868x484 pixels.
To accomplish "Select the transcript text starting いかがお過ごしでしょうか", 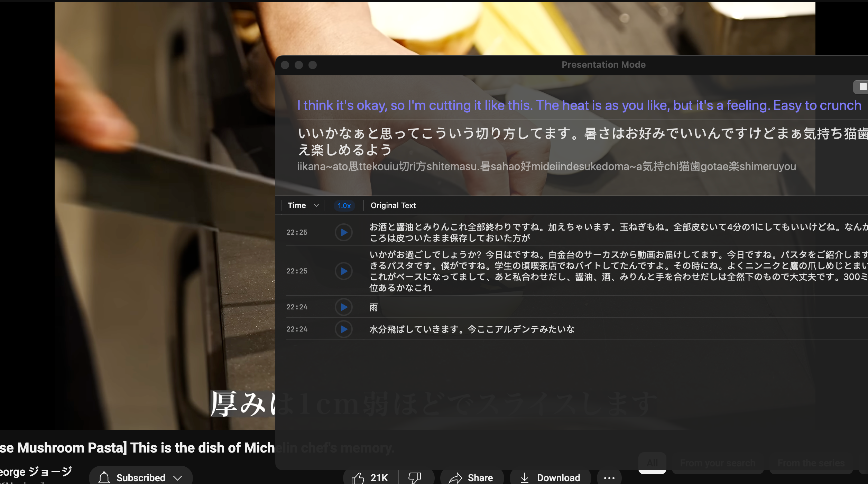I will [x=618, y=271].
